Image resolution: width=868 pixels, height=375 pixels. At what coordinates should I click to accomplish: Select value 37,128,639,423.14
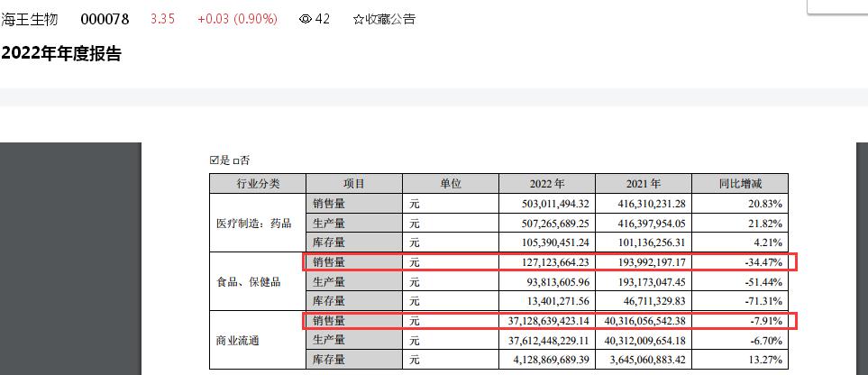click(x=549, y=321)
